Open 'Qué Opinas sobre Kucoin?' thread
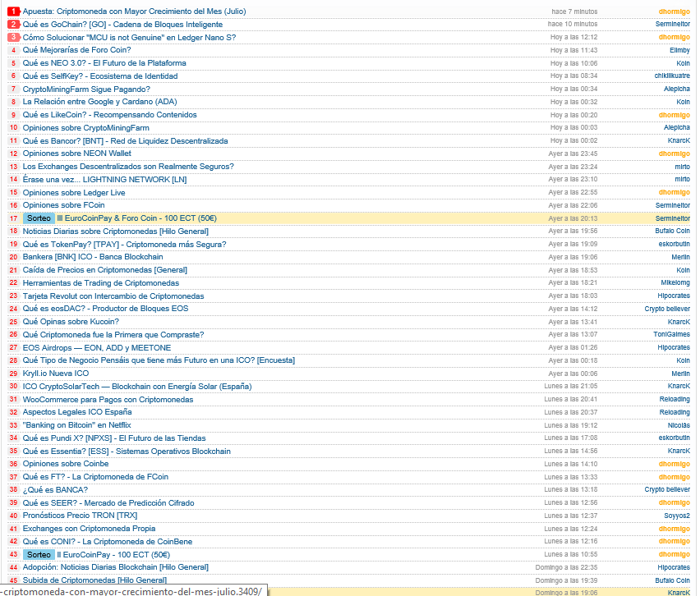700x596 pixels. 71,322
